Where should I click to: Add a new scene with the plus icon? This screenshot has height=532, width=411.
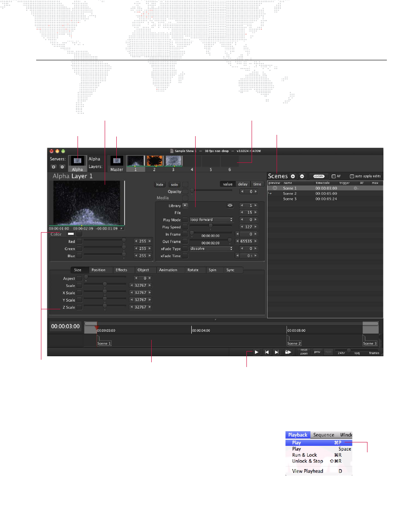[x=293, y=176]
